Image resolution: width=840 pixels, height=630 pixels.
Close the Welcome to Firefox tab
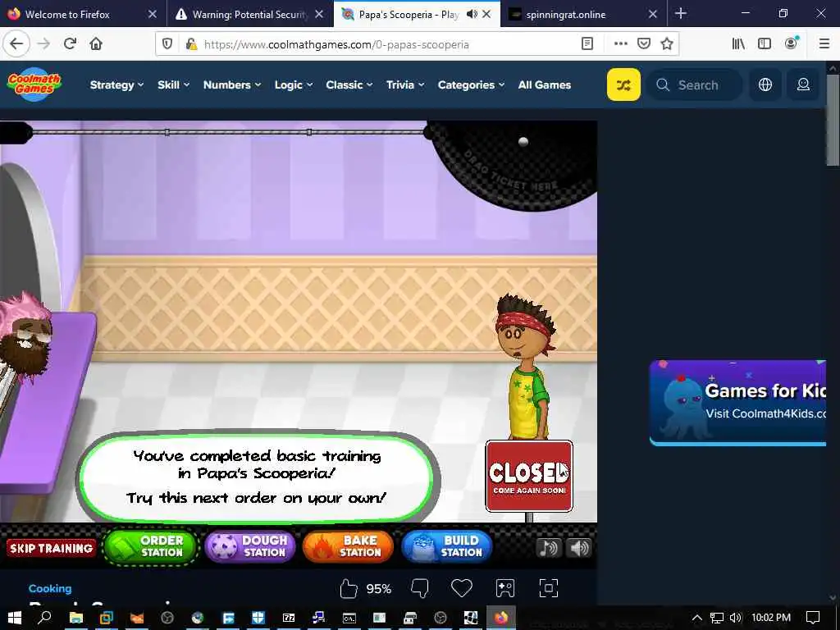pyautogui.click(x=152, y=14)
